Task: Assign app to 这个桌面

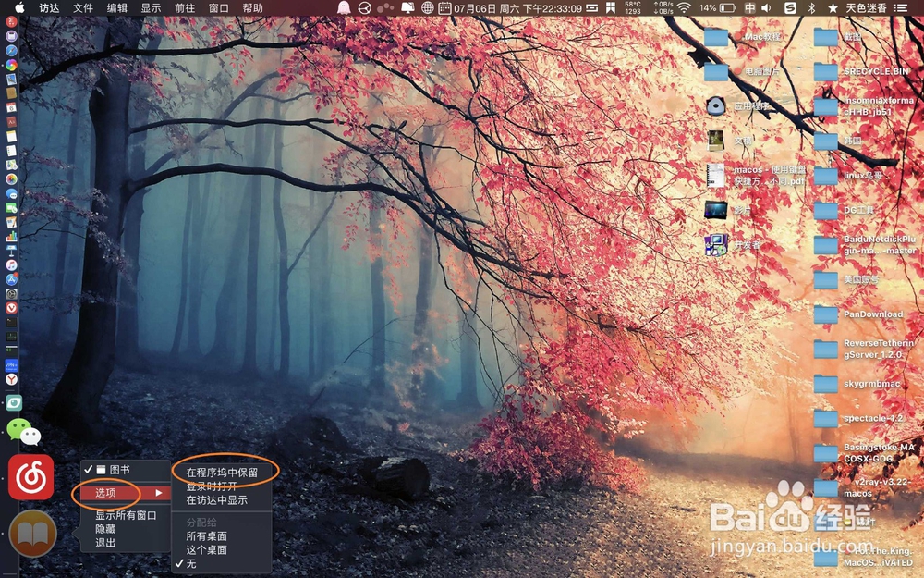Action: (x=206, y=549)
